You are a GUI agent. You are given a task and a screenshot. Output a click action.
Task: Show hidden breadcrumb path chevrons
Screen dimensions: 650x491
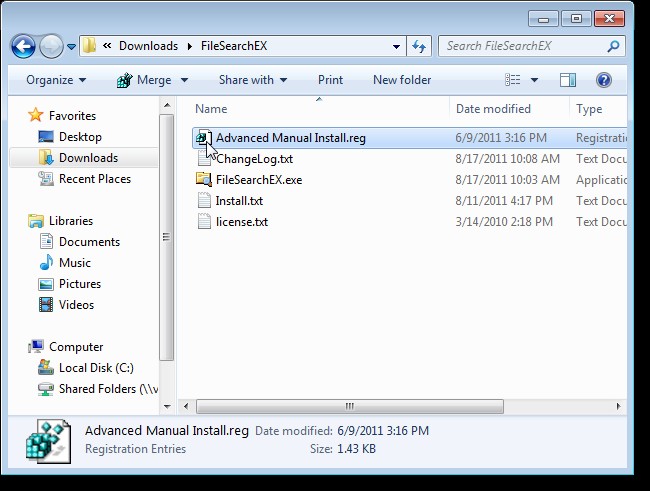pos(107,46)
